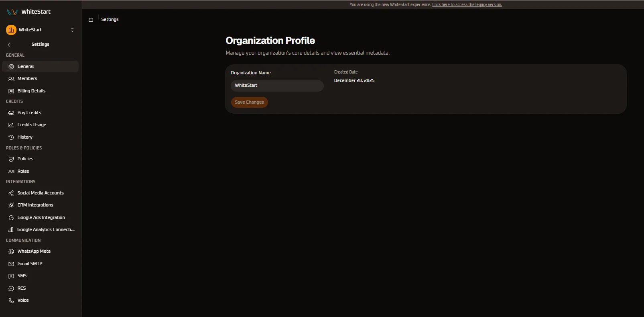Select Billing Details in sidebar
This screenshot has width=644, height=317.
[40, 91]
